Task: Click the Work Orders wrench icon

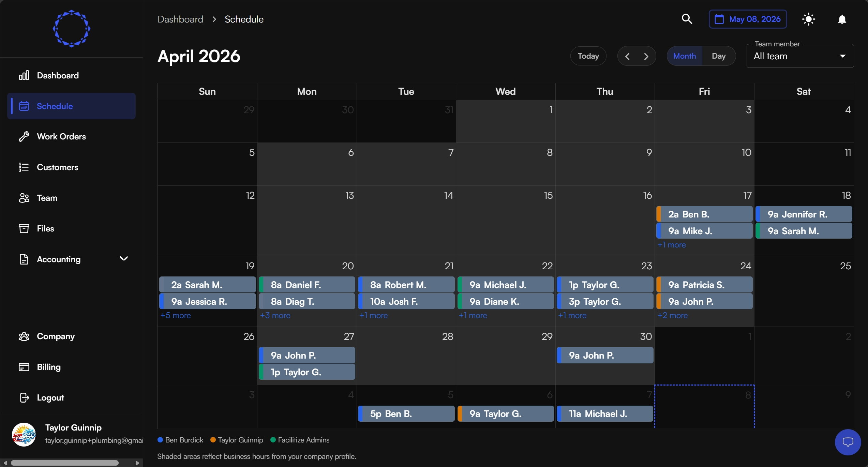Action: tap(24, 136)
